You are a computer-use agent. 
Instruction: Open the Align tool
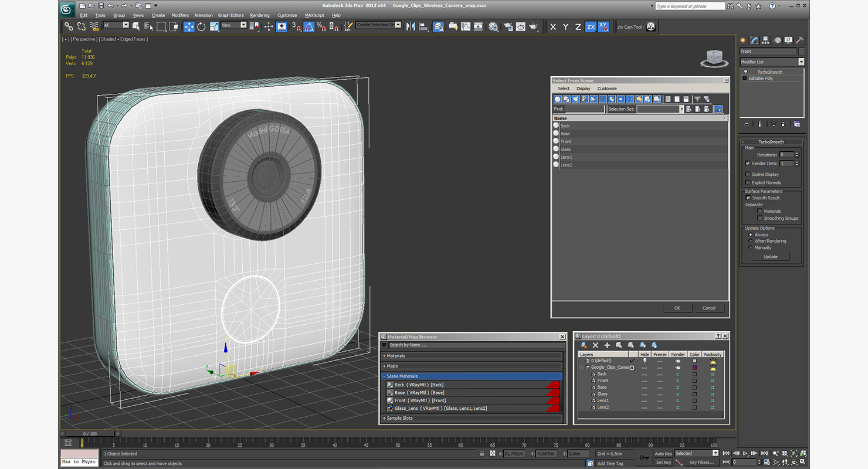(x=423, y=26)
